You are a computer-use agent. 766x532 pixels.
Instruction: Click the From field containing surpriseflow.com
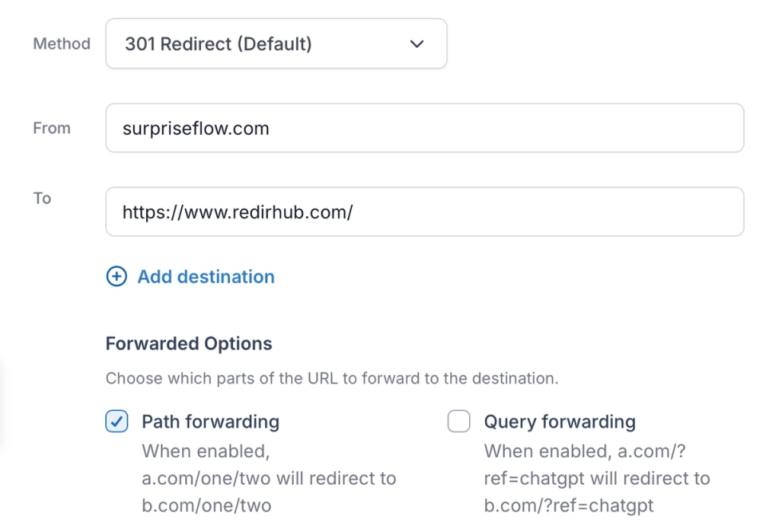[424, 128]
